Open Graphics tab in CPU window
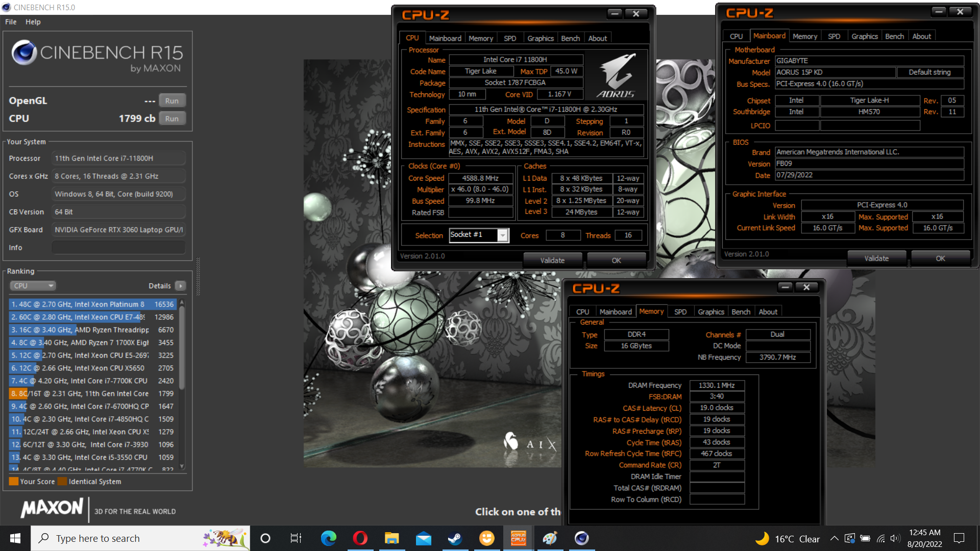Viewport: 980px width, 551px height. [x=541, y=38]
